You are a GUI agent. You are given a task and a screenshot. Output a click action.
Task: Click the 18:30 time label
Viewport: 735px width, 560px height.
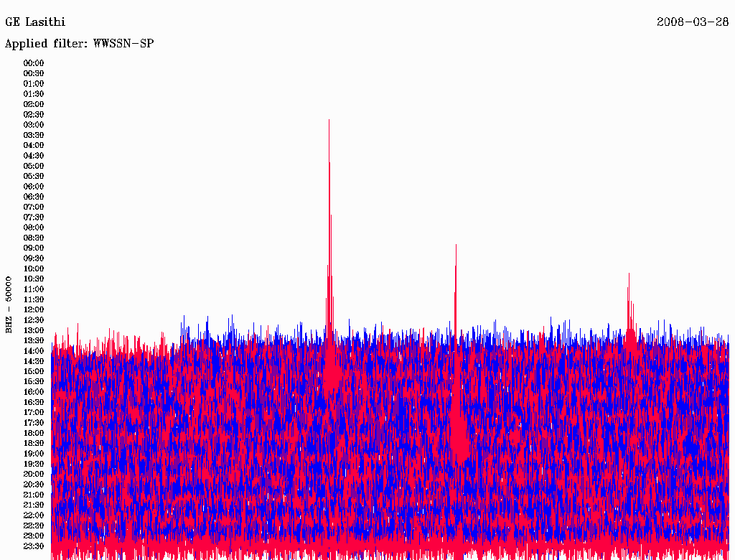click(34, 444)
